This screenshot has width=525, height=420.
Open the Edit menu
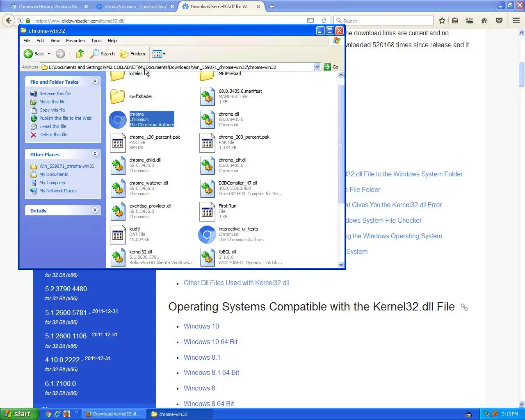40,41
